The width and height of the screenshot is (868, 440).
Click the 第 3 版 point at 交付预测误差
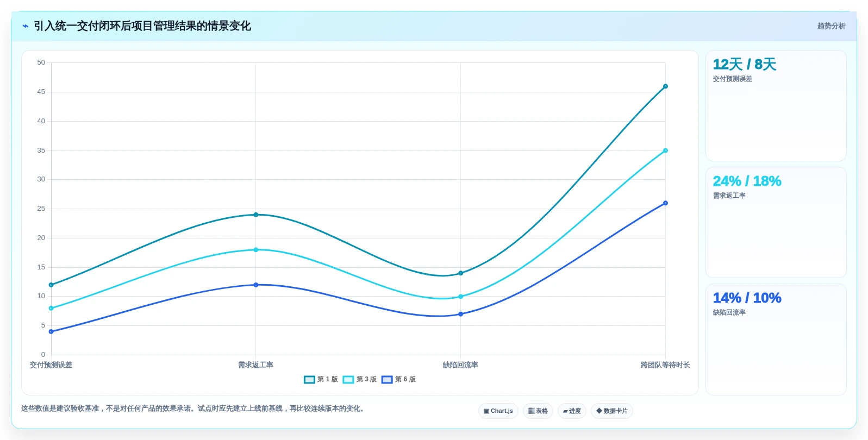click(x=51, y=308)
